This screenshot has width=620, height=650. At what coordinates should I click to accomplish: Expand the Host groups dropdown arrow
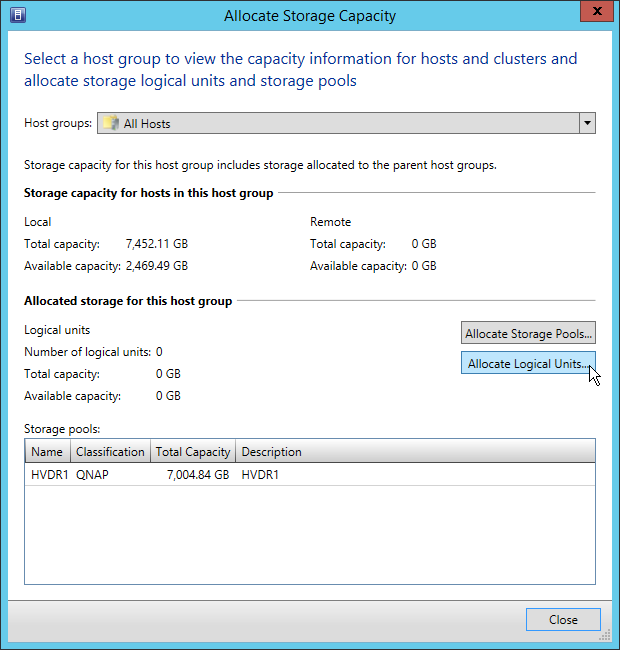coord(587,124)
